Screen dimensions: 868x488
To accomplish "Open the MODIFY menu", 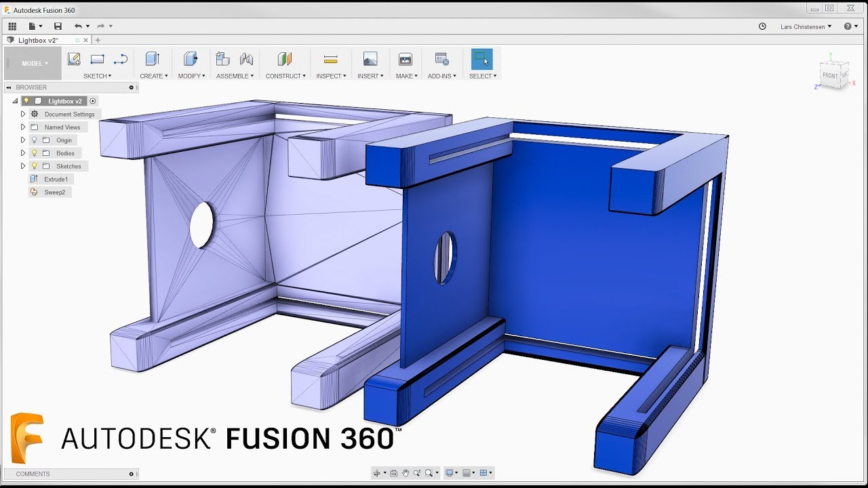I will [192, 76].
